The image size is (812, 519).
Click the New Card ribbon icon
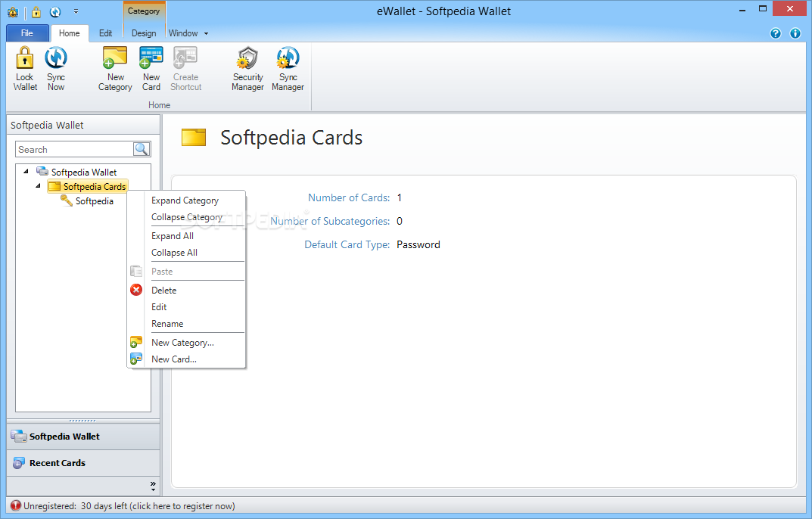(x=151, y=57)
